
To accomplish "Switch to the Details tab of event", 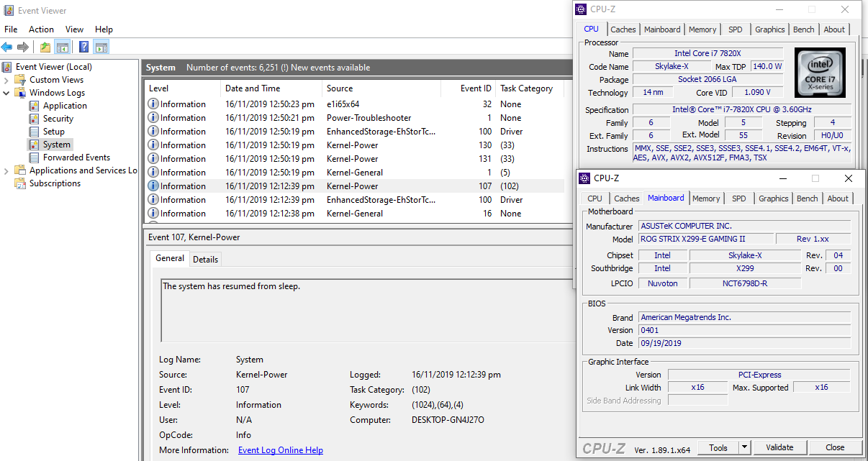I will tap(205, 260).
